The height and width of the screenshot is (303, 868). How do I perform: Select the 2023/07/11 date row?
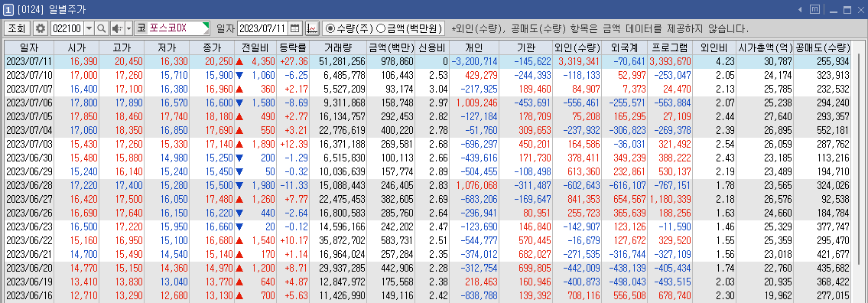coord(428,61)
